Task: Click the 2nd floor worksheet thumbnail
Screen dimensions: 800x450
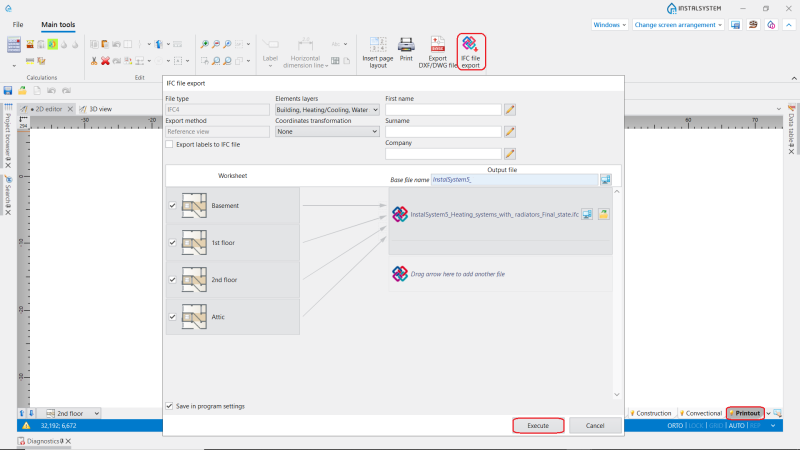Action: pyautogui.click(x=194, y=280)
